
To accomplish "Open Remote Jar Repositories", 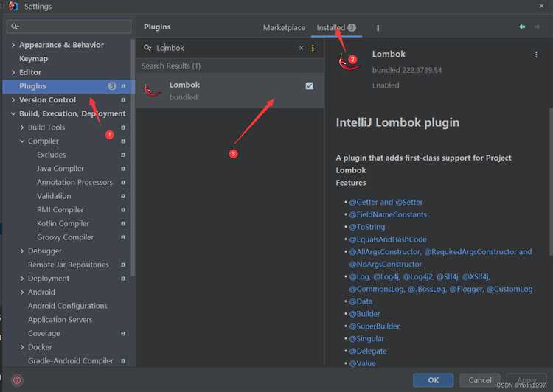I will point(69,265).
